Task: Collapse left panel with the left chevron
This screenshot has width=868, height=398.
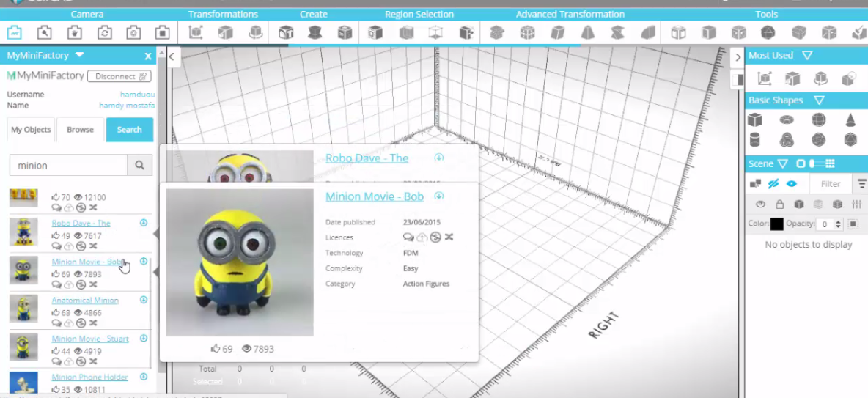Action: coord(172,56)
